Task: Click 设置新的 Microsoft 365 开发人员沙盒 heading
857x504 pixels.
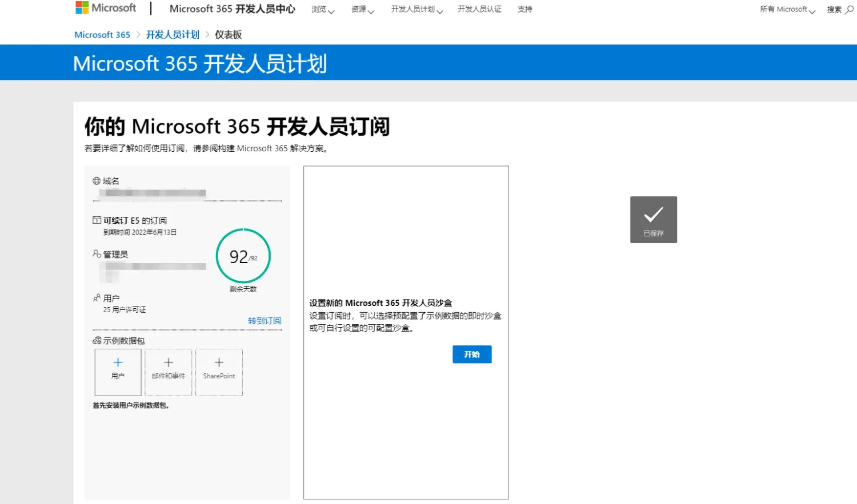Action: pyautogui.click(x=381, y=303)
